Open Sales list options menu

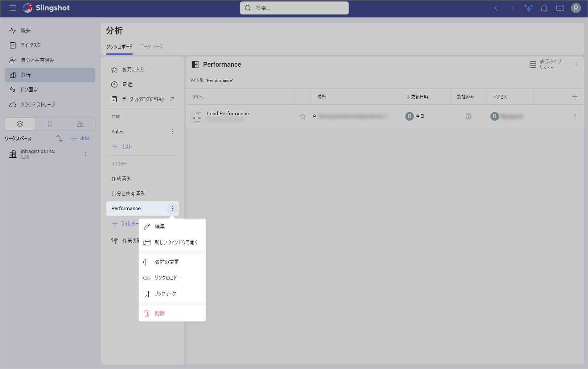172,132
